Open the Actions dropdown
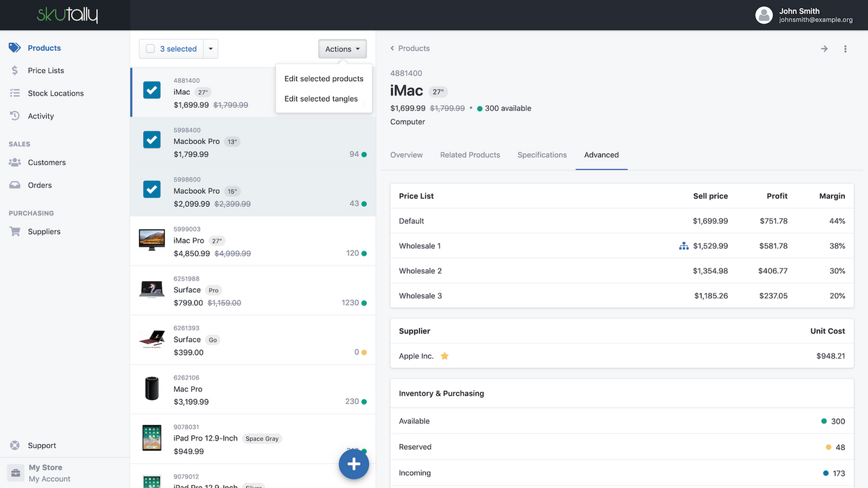 point(342,48)
